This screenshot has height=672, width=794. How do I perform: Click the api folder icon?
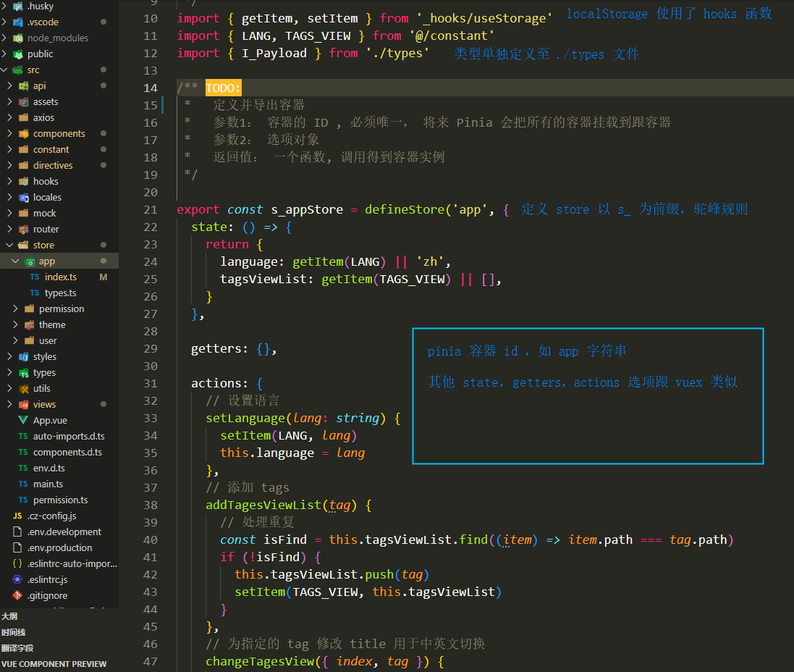[x=23, y=86]
